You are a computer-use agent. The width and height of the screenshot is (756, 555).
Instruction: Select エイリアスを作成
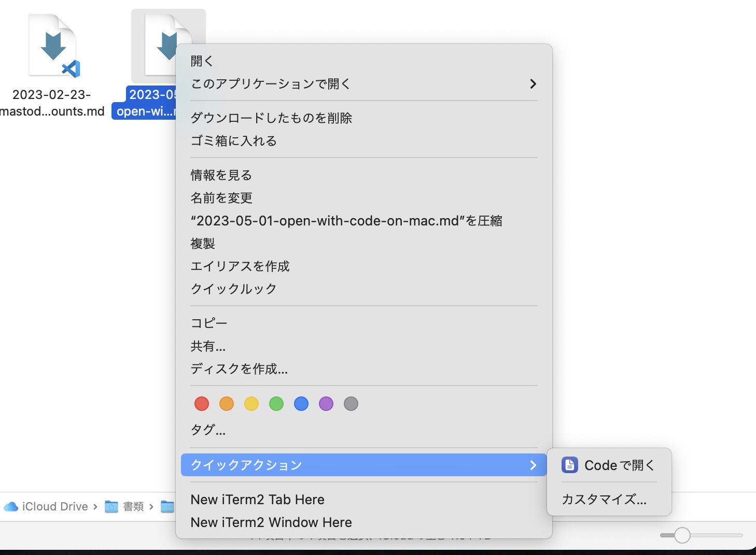coord(363,266)
